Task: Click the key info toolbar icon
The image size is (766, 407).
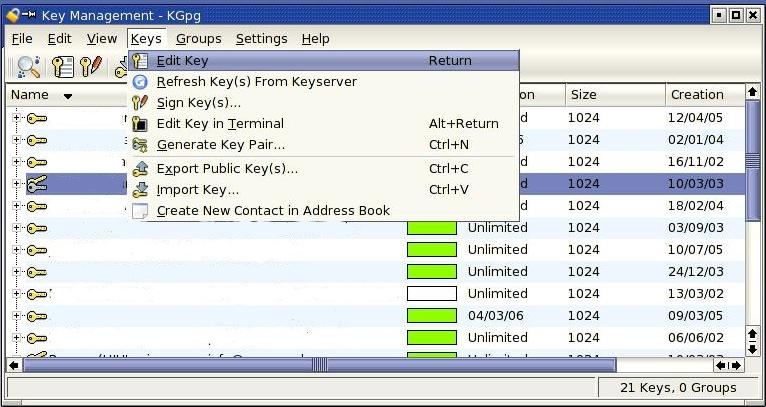Action: [x=63, y=67]
